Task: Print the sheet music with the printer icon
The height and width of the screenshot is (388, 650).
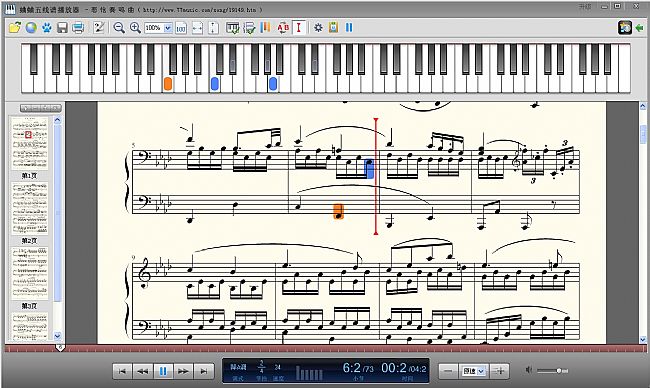Action: coord(78,28)
